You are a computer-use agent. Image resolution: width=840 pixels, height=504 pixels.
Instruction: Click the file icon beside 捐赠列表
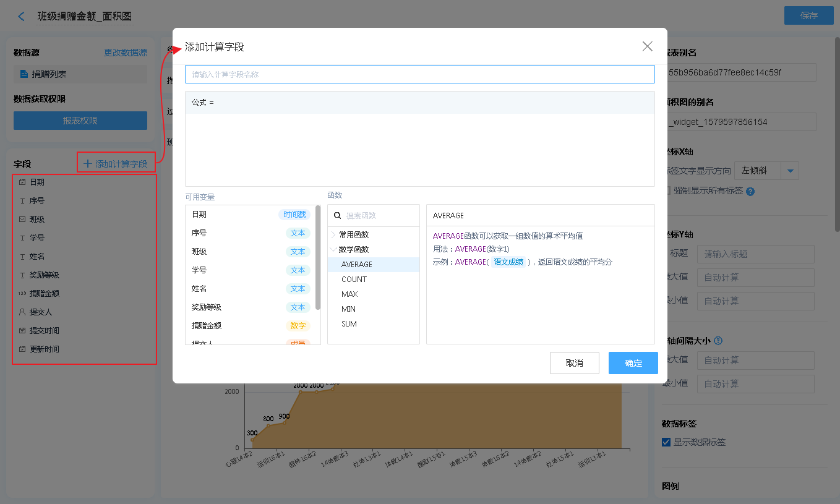pyautogui.click(x=24, y=74)
